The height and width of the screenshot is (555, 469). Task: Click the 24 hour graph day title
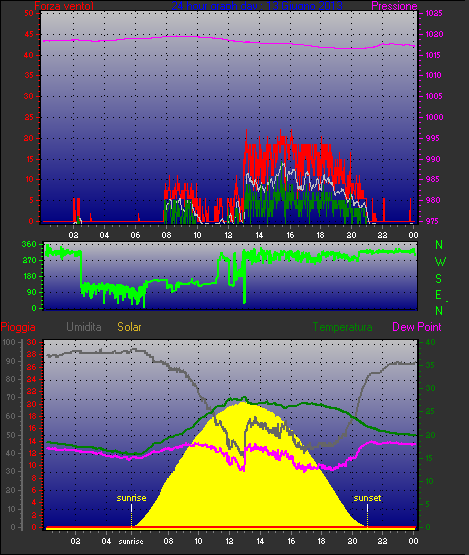coord(257,6)
